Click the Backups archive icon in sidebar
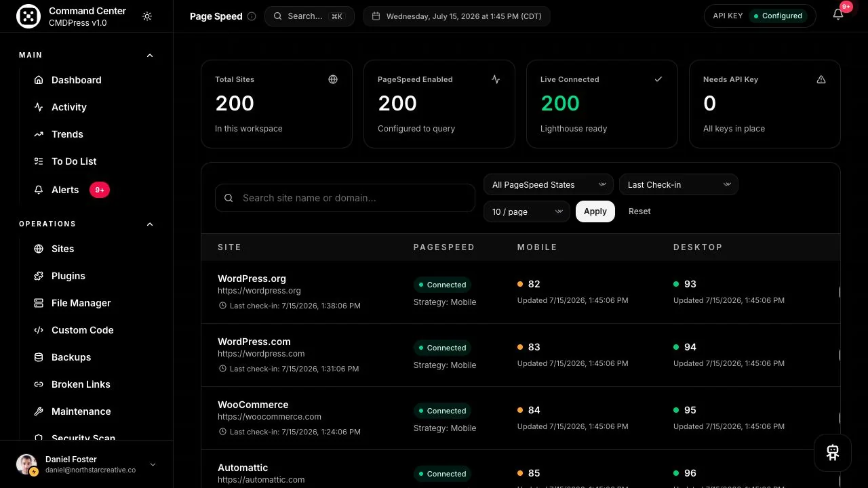Viewport: 868px width, 488px height. [x=39, y=357]
